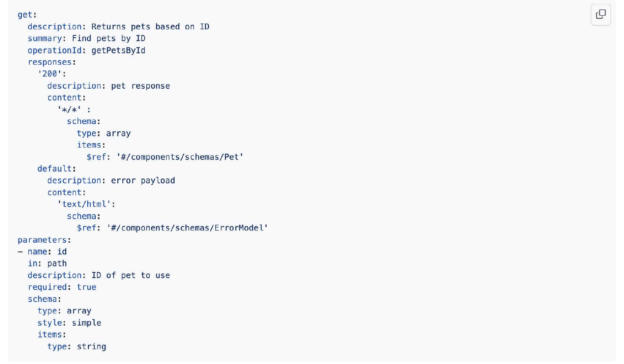Click the operationId value getPetsById
The width and height of the screenshot is (624, 364).
tap(118, 51)
